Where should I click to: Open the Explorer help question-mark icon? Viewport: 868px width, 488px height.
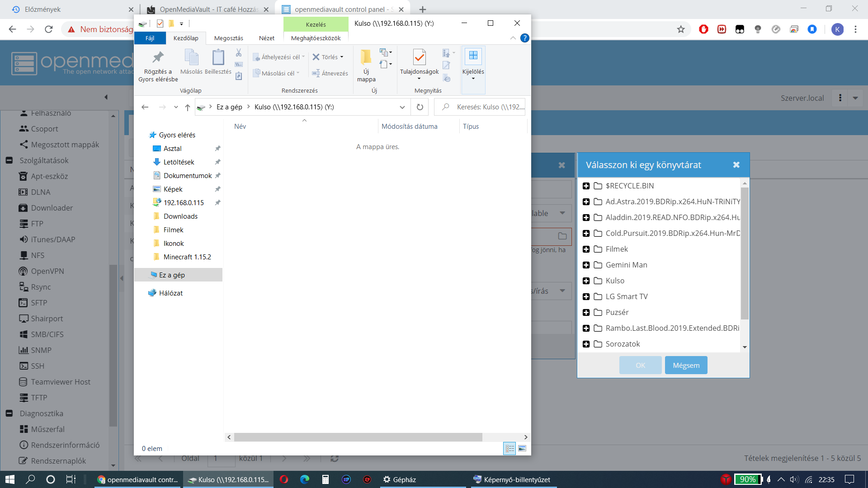[524, 38]
